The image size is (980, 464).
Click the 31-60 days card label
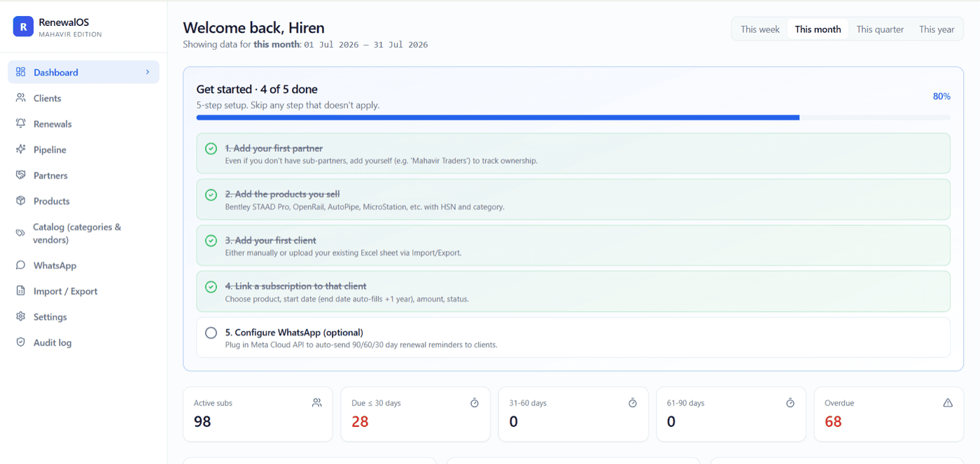pos(528,403)
